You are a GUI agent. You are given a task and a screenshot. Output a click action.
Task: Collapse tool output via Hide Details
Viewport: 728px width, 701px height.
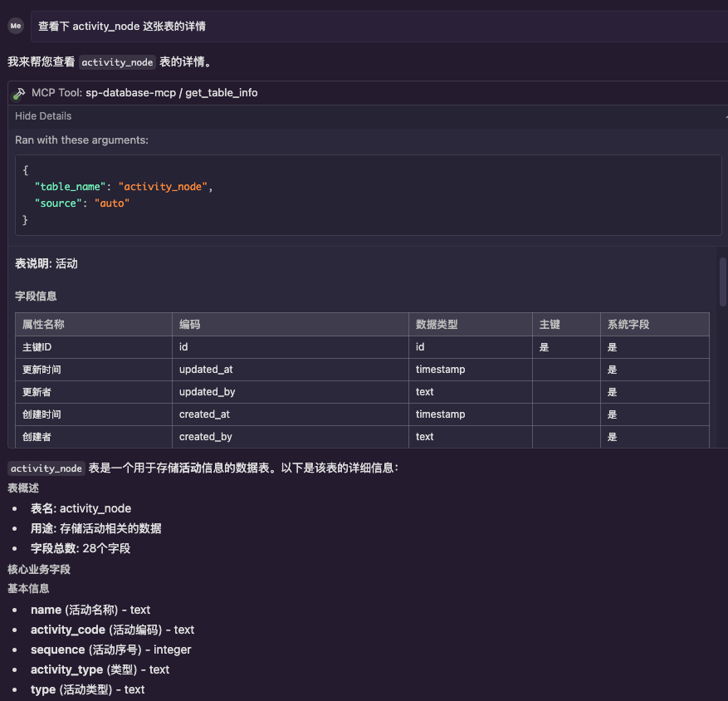pos(43,116)
